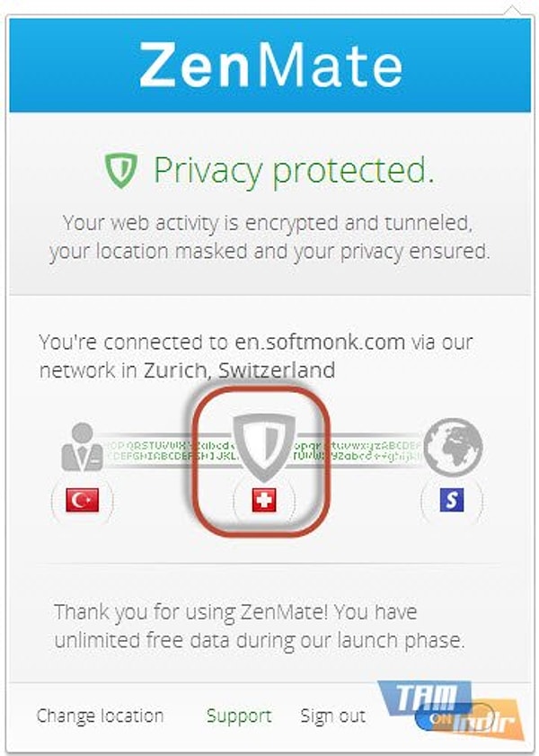Image resolution: width=539 pixels, height=756 pixels.
Task: Click en.softmonk.com in connection text
Action: (320, 342)
